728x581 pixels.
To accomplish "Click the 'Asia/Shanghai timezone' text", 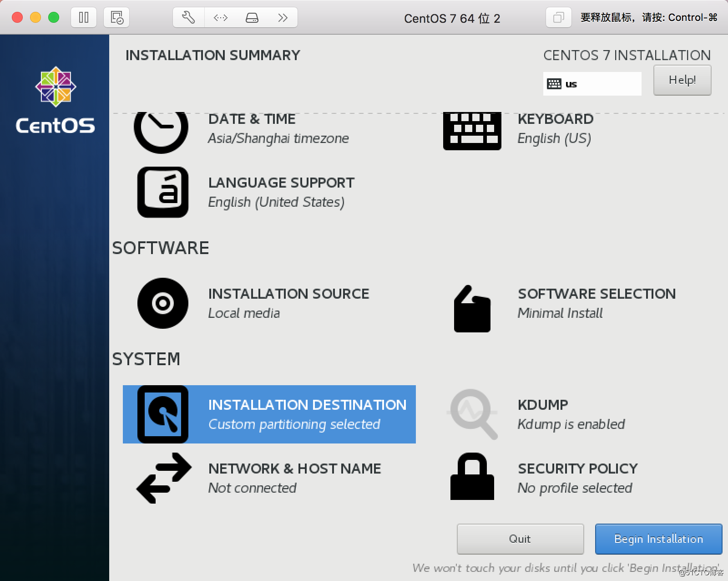I will 278,138.
